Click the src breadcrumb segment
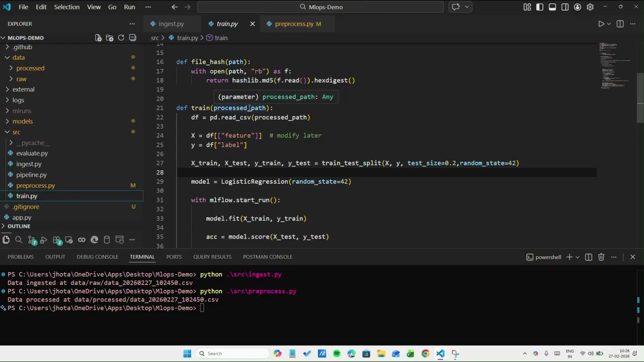 [x=155, y=38]
